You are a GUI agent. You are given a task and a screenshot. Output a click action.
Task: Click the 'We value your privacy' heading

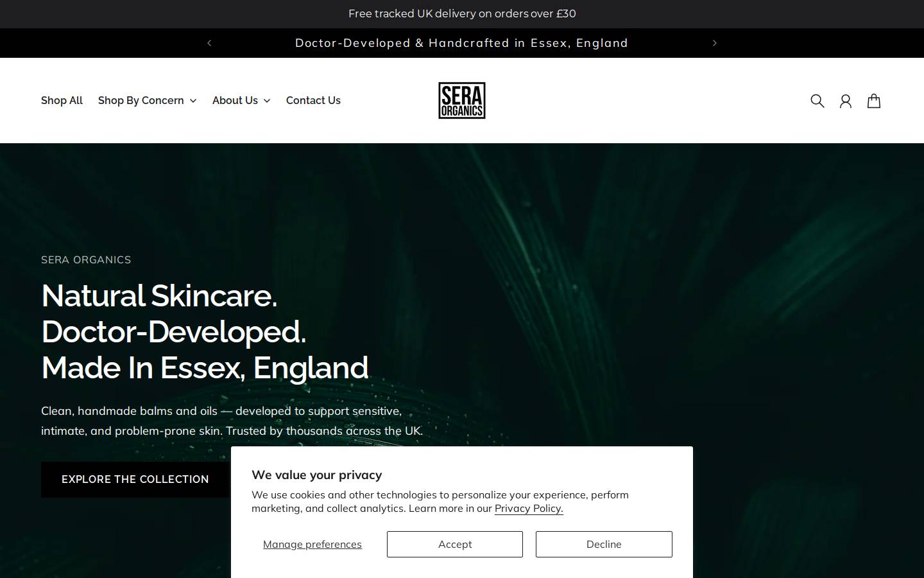click(316, 475)
